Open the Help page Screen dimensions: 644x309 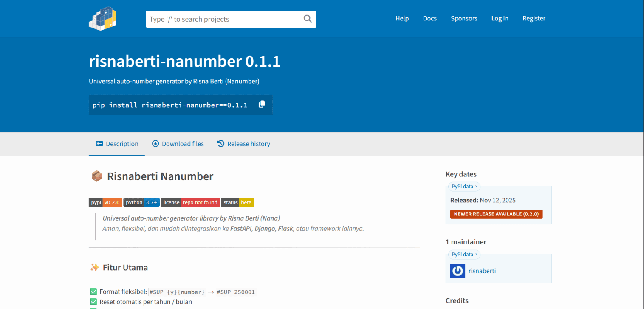pos(402,18)
